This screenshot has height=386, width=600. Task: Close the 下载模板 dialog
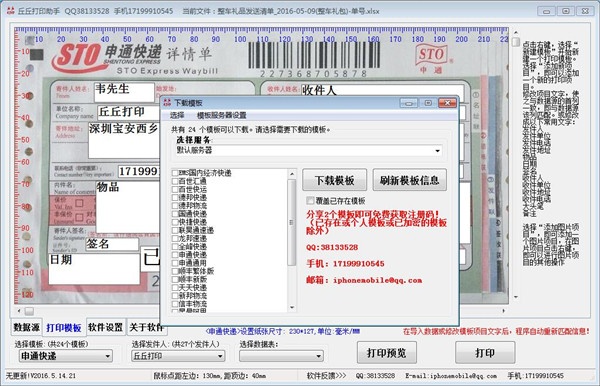pyautogui.click(x=447, y=103)
